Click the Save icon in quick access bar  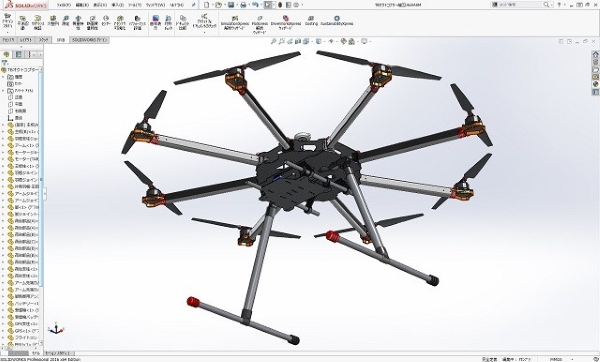231,5
